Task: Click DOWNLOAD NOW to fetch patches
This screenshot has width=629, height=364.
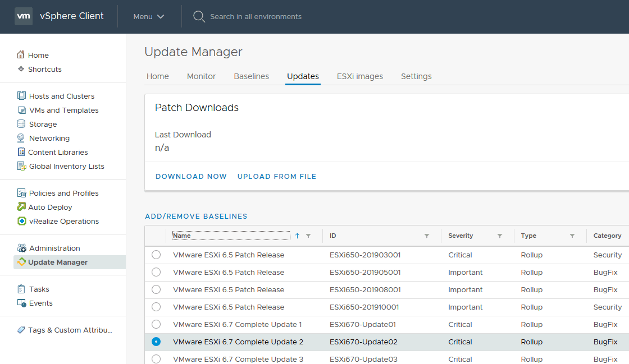Action: [191, 176]
